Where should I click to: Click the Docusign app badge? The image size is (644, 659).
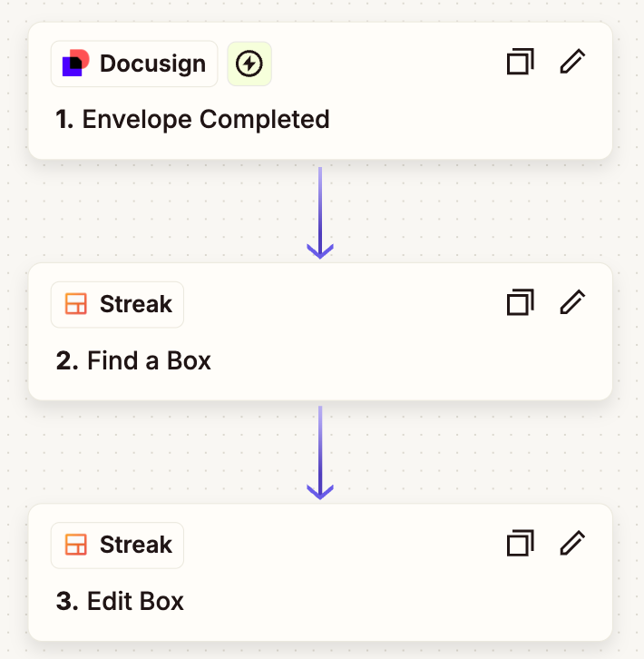pos(134,64)
